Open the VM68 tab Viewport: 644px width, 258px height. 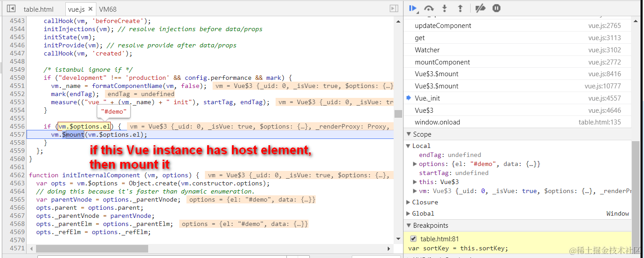108,9
